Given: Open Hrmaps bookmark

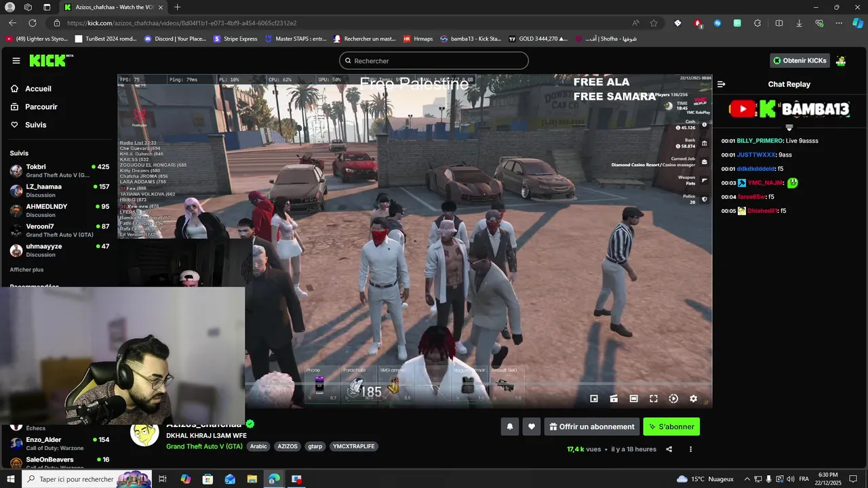Looking at the screenshot, I should point(418,39).
